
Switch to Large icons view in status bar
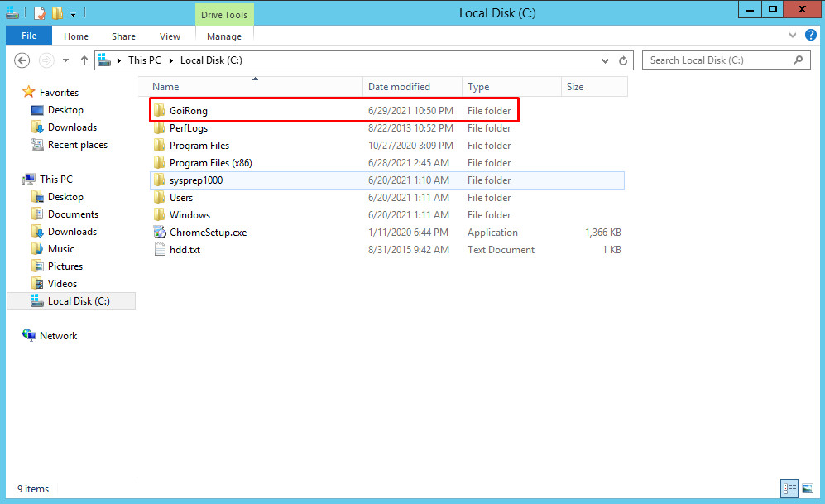(x=808, y=488)
